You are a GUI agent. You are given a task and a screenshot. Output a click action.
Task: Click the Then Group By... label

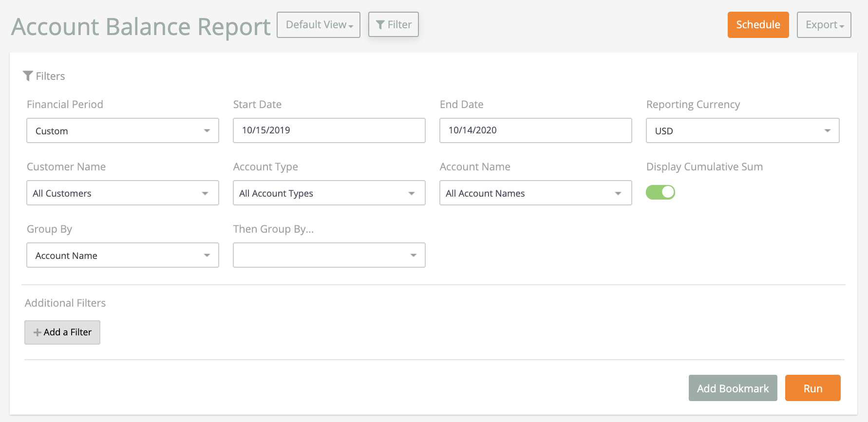[x=273, y=229]
